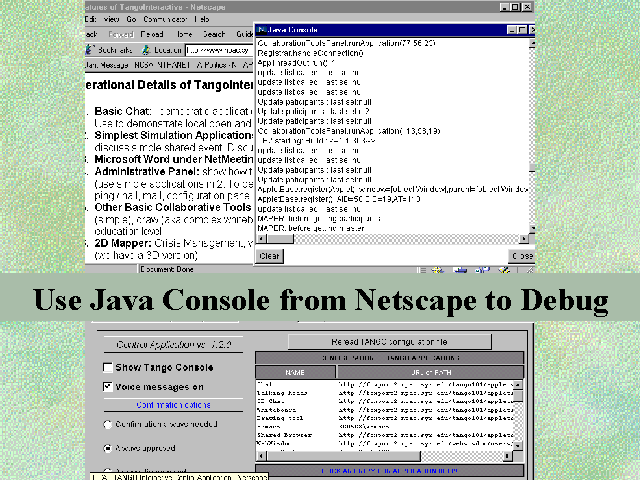Click scroll-right arrow of applications list horizontal scrollbar
This screenshot has width=640, height=480.
pos(507,456)
